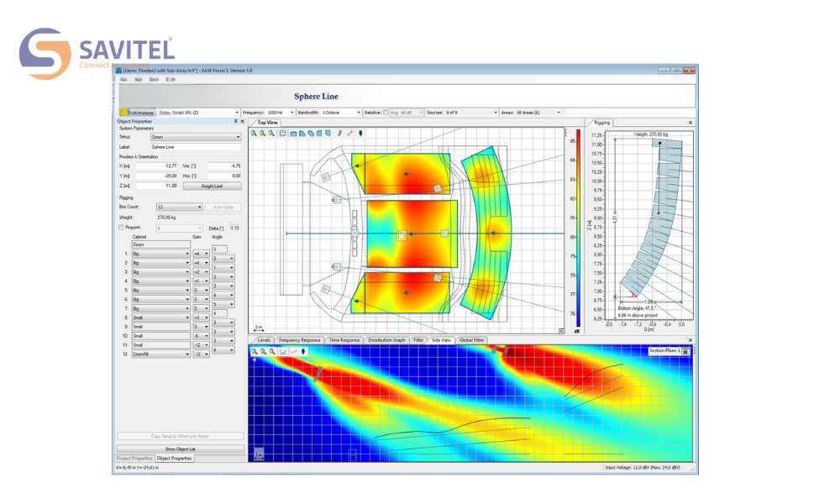This screenshot has height=504, width=840.
Task: Open cabinet 12 DownFill type dropdown
Action: pos(160,354)
